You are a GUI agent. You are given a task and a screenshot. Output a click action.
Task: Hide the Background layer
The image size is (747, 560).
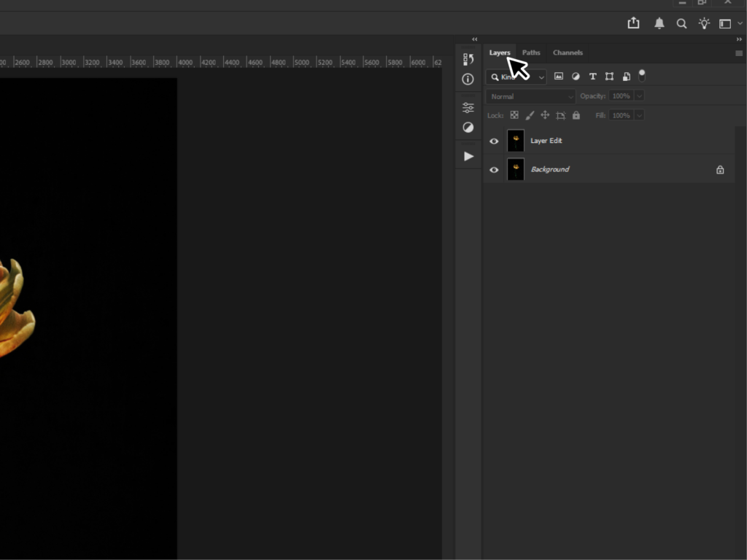click(494, 169)
